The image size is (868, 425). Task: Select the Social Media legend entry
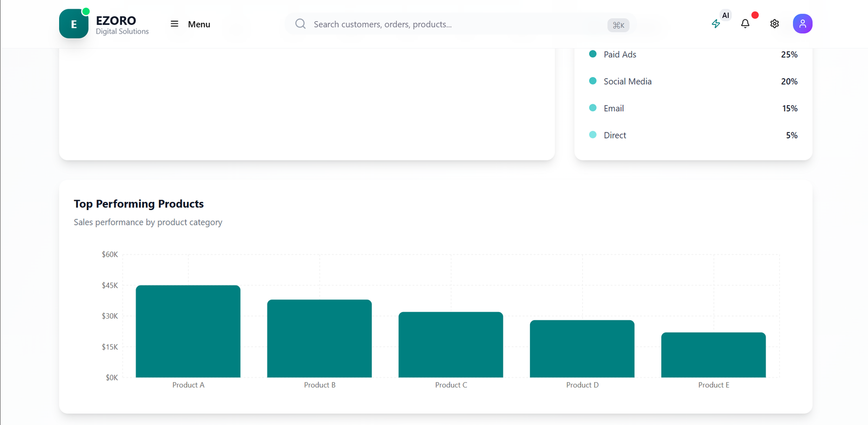627,81
